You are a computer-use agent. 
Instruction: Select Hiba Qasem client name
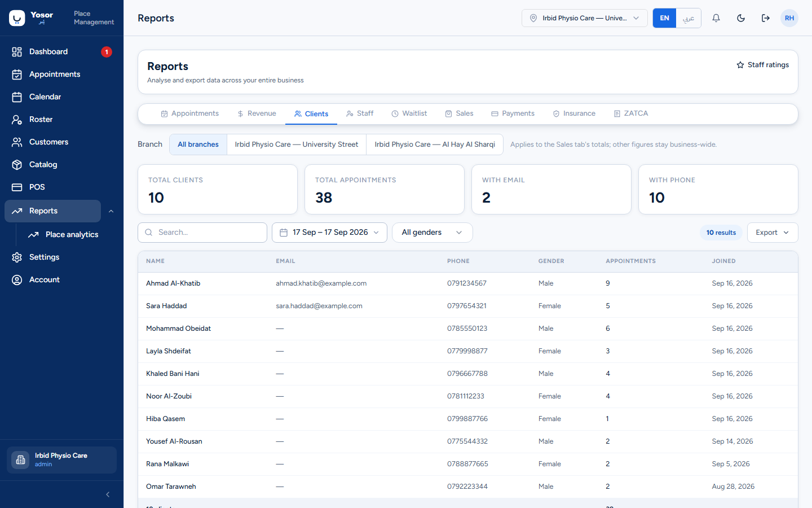165,419
